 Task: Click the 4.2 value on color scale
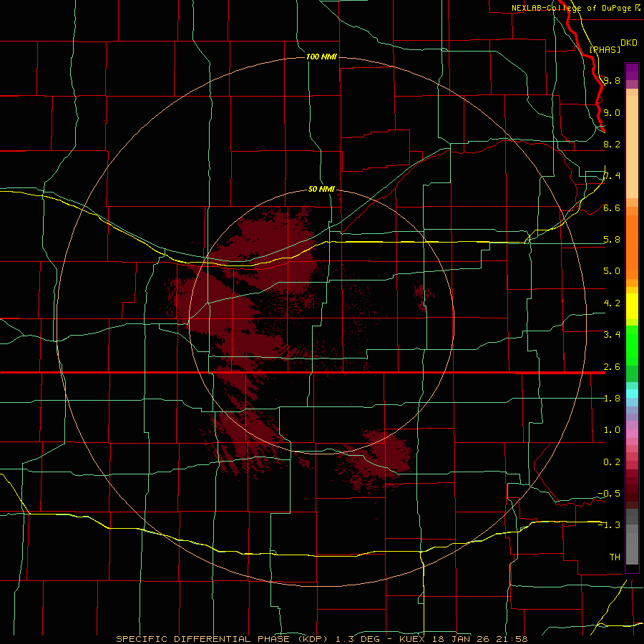pyautogui.click(x=612, y=303)
